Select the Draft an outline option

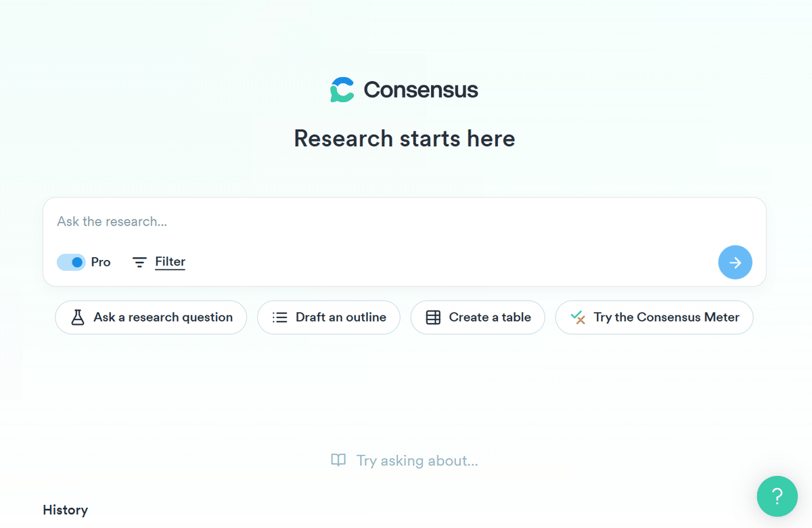[328, 317]
